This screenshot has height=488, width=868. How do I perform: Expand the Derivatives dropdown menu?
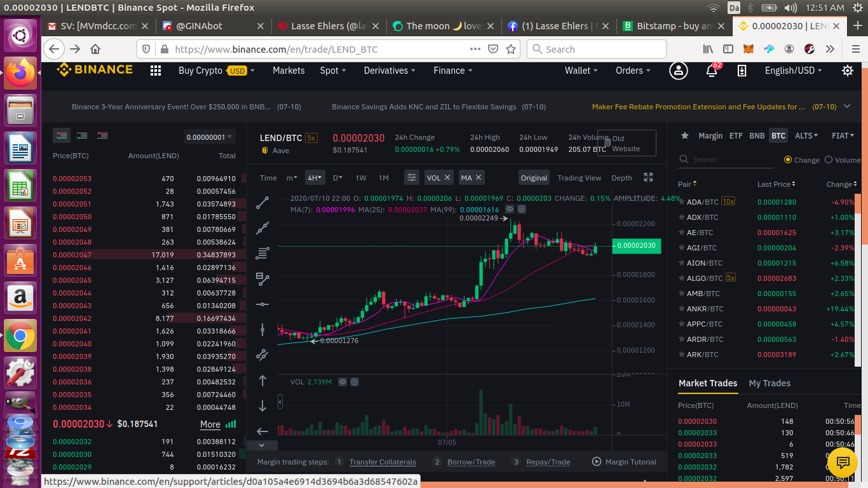tap(390, 71)
